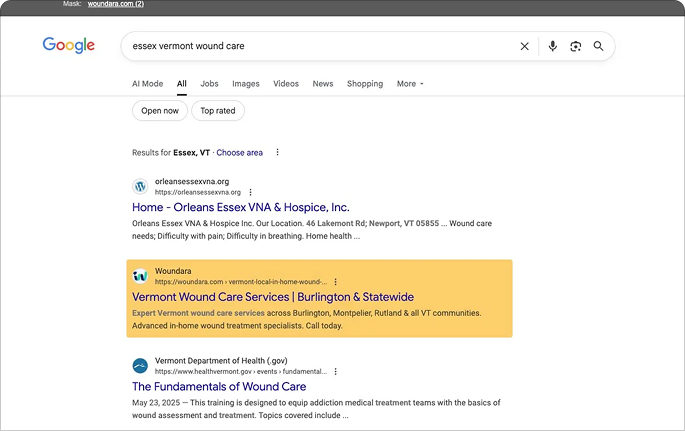Viewport: 685px width, 431px height.
Task: Click the Vermont Department of Health favicon
Action: point(140,365)
